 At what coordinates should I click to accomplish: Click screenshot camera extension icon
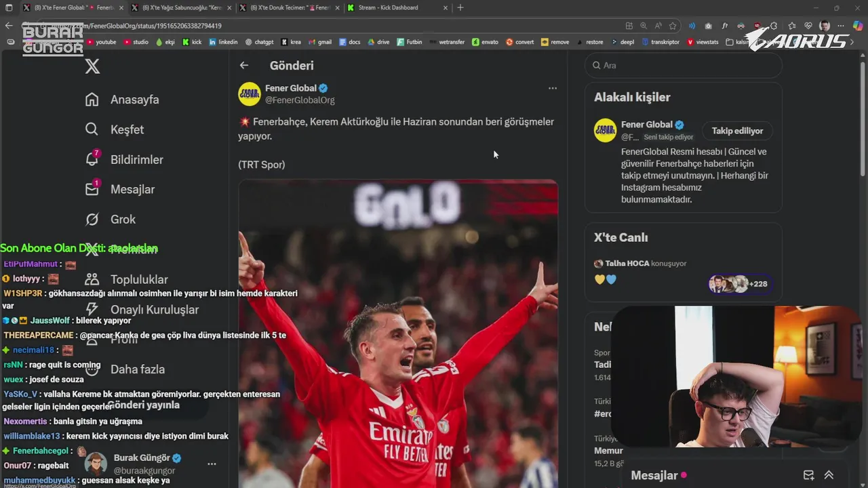coord(708,26)
